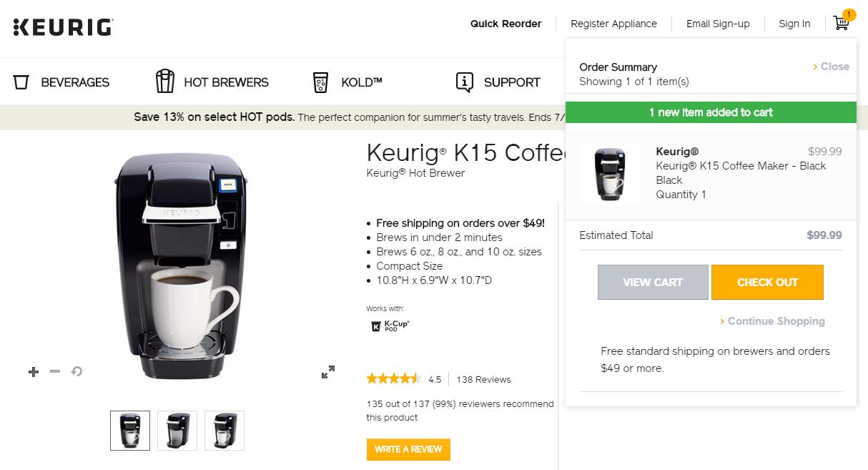Image resolution: width=868 pixels, height=470 pixels.
Task: Open the 138 Reviews link
Action: tap(483, 379)
